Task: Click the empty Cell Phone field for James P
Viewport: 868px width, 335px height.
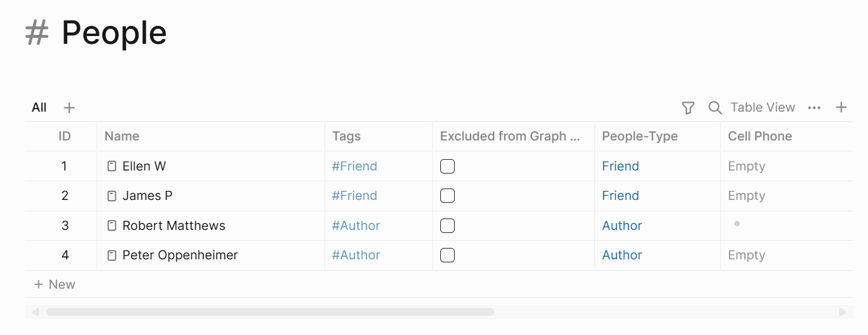Action: [x=786, y=196]
